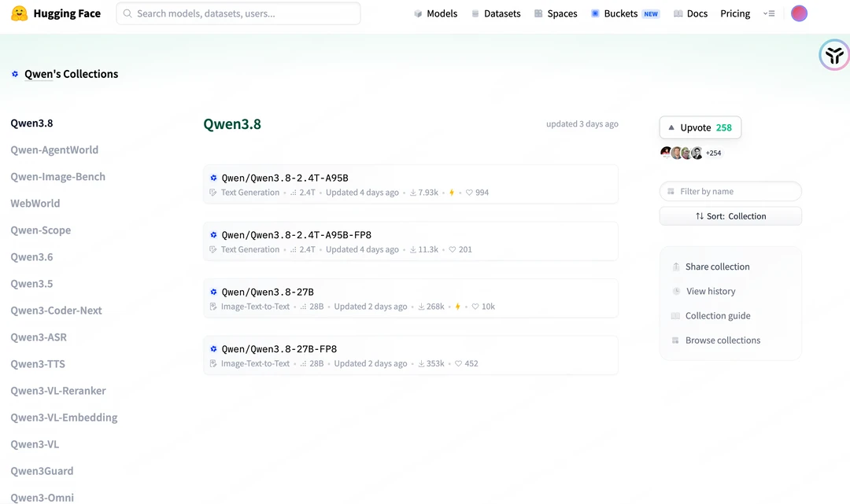Focus the search models, datasets, users field
This screenshot has height=504, width=850.
238,13
